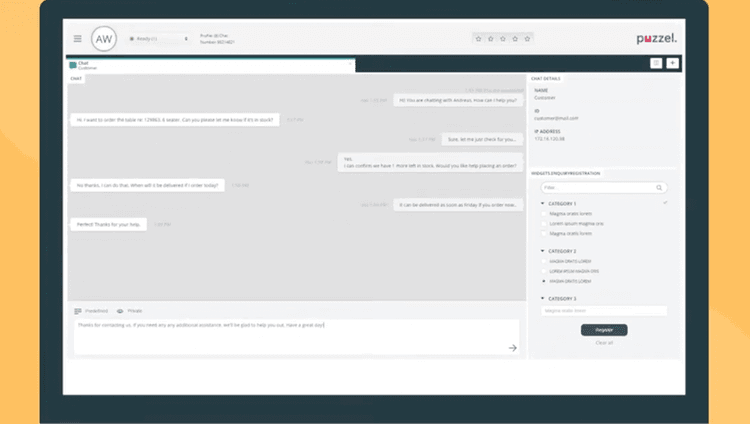
Task: Check first option under Category 1
Action: click(x=543, y=214)
